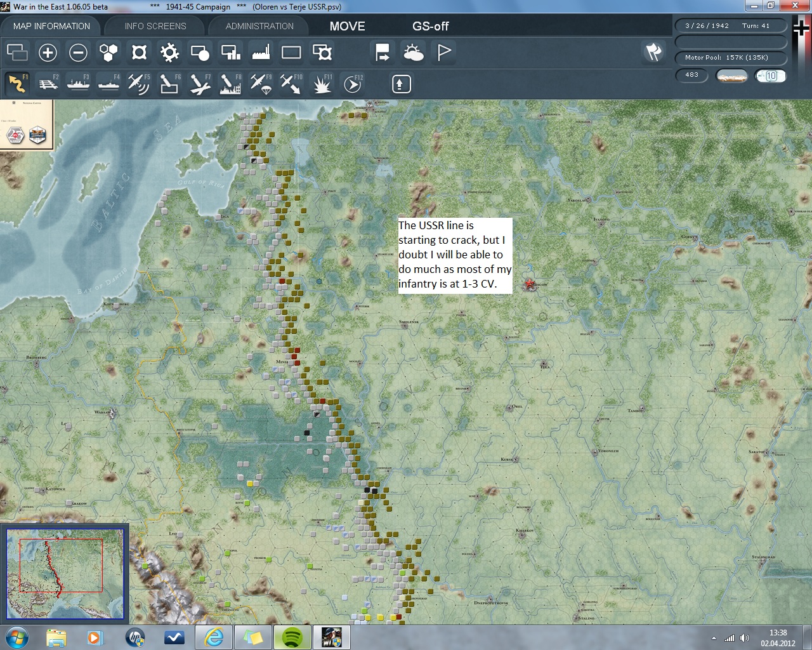Click the up-arrow button in mode toolbar
Image resolution: width=812 pixels, height=650 pixels.
(x=401, y=84)
